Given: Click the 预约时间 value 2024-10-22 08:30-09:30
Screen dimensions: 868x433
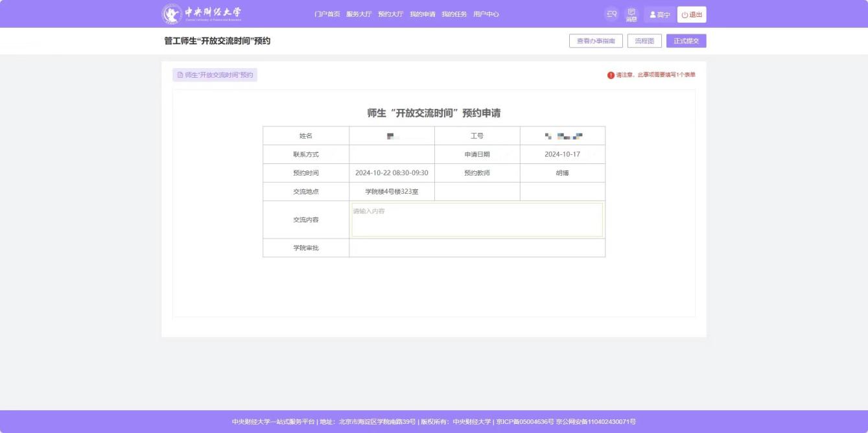Looking at the screenshot, I should click(x=392, y=173).
